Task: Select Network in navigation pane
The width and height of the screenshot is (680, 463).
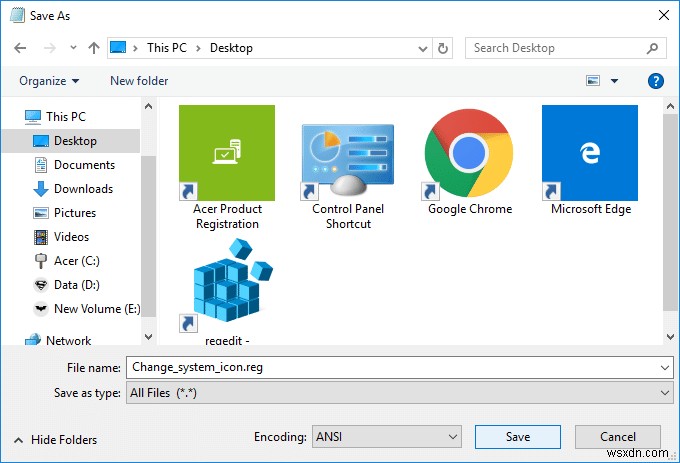Action: (71, 340)
